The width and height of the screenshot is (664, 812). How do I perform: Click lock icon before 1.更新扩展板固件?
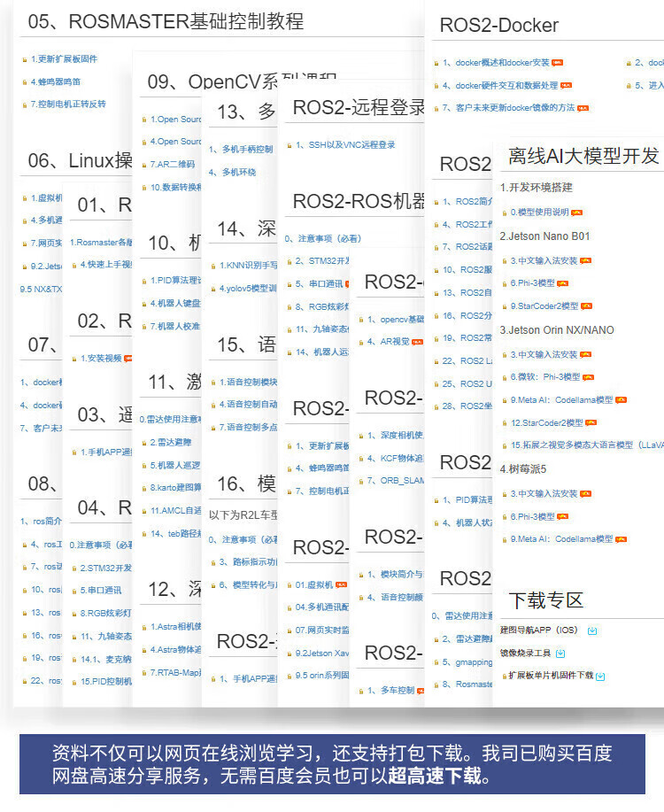[24, 59]
